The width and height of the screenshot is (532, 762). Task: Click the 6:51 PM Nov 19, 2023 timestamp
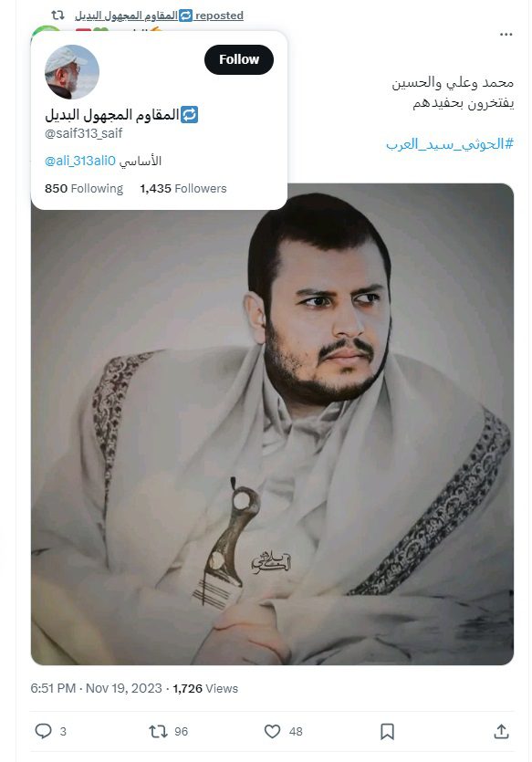coord(96,688)
